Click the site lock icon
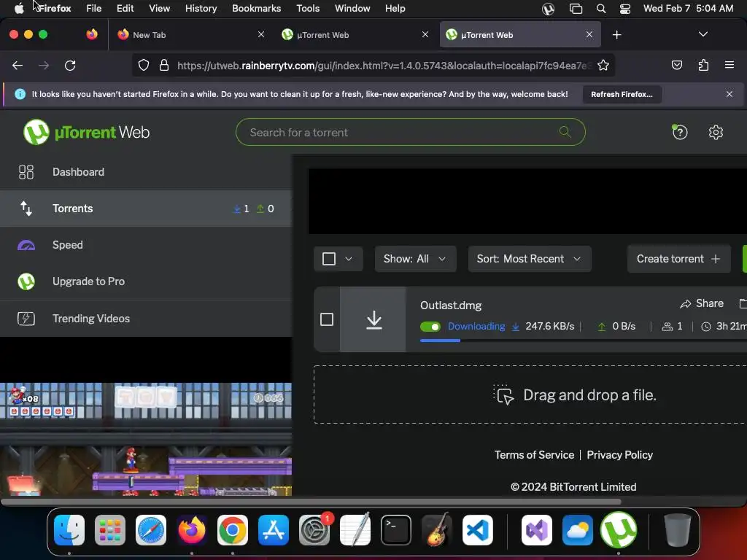Screen dimensions: 747x560 pyautogui.click(x=164, y=65)
